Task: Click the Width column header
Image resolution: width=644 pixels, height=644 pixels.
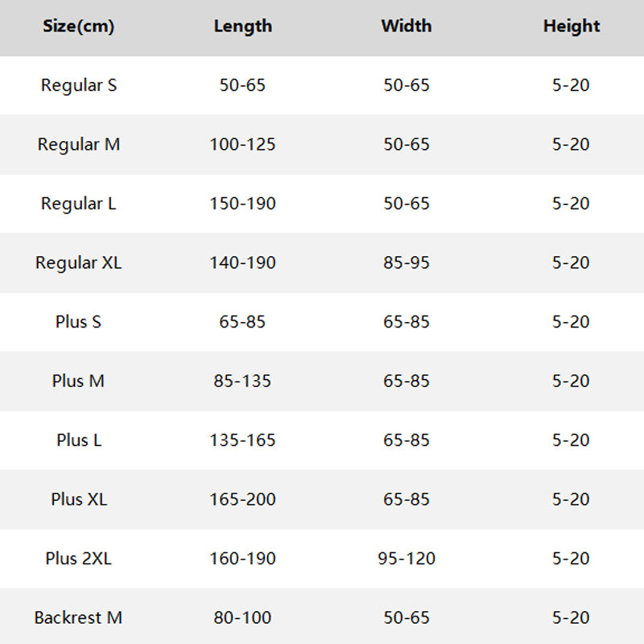Action: point(407,27)
